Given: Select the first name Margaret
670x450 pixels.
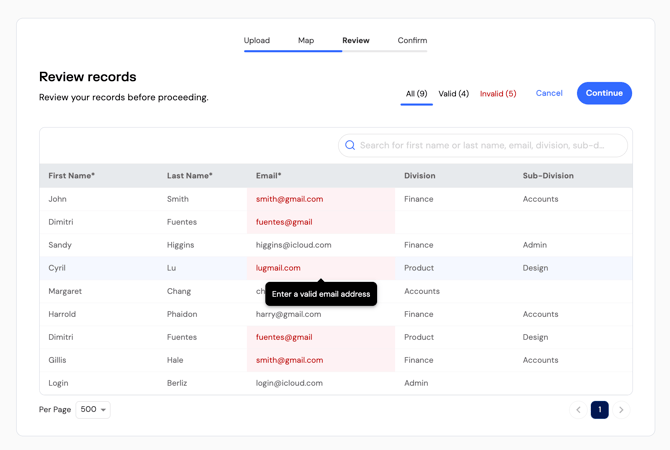Looking at the screenshot, I should [65, 291].
